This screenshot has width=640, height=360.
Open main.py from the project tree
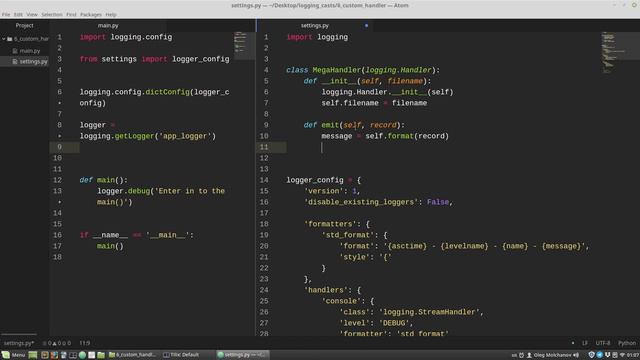point(30,51)
